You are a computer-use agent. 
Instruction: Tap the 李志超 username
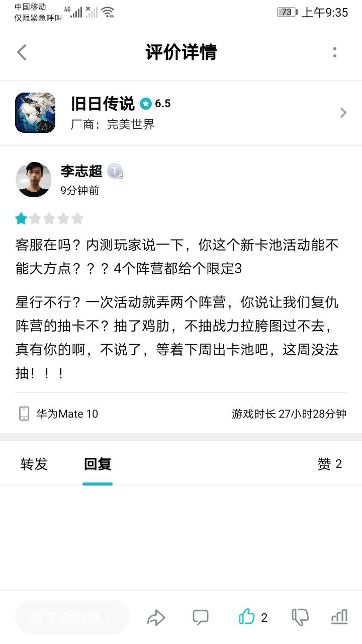coord(81,172)
